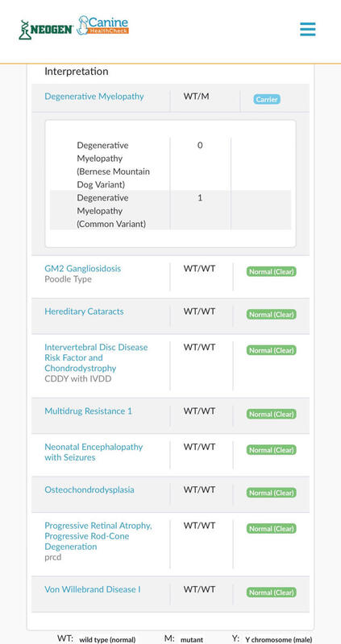
Task: Open Neonatal Encephalopathy with Seizures link
Action: tap(94, 452)
